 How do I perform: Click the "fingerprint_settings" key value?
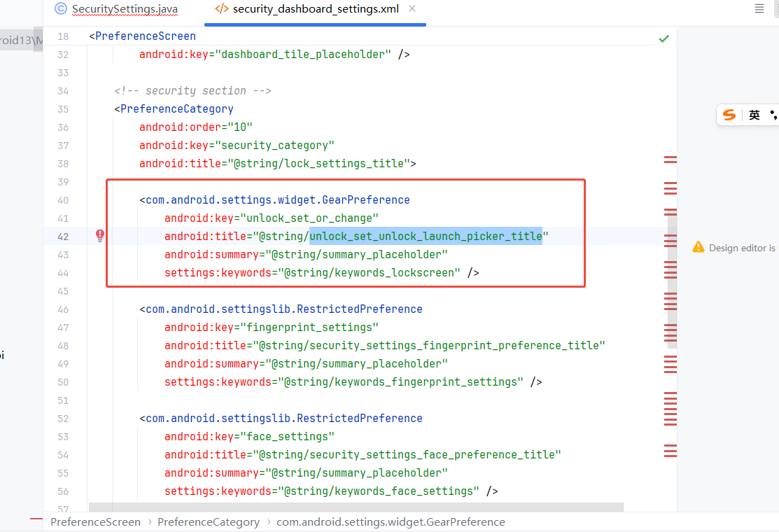[x=309, y=328]
